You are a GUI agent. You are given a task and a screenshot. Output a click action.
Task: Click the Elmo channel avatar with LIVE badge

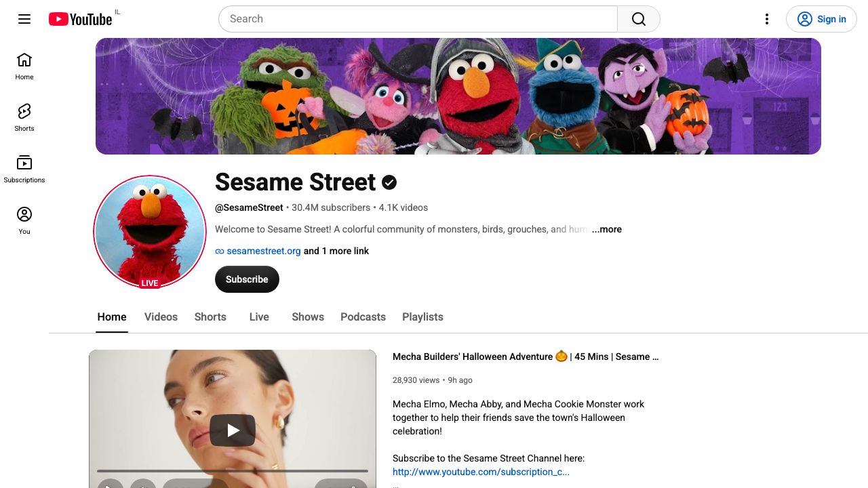150,232
